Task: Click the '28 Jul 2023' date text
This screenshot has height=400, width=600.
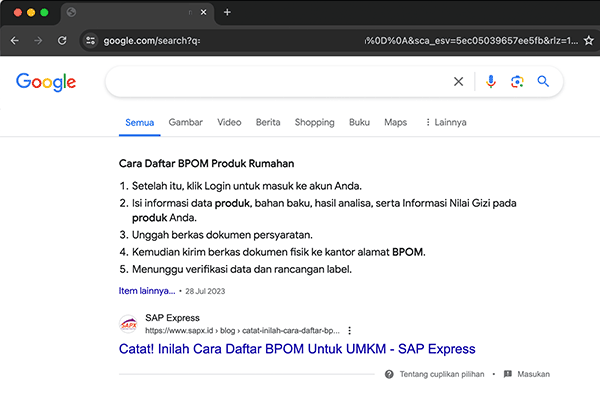Action: click(x=205, y=291)
